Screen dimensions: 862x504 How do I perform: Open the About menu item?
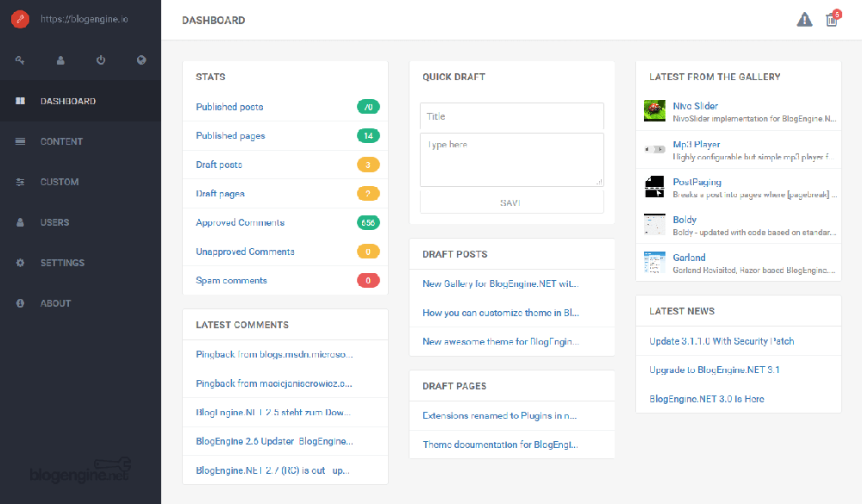coord(55,303)
